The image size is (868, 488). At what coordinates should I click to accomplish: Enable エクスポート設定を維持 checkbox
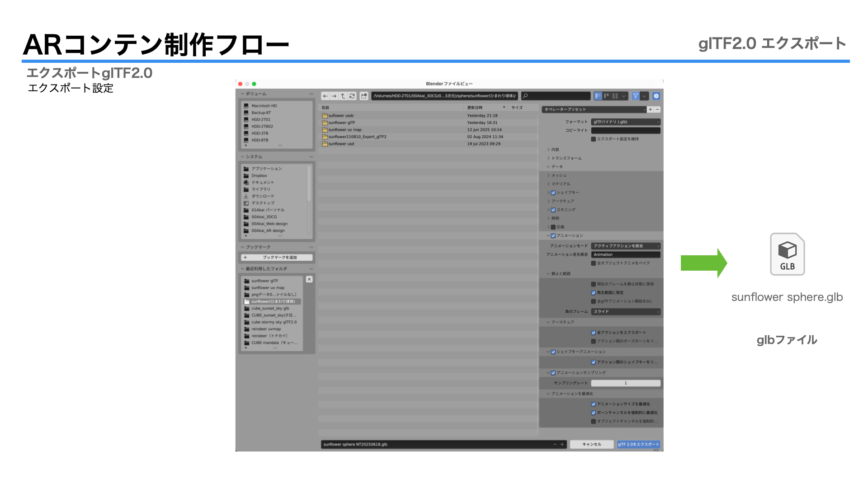click(594, 139)
